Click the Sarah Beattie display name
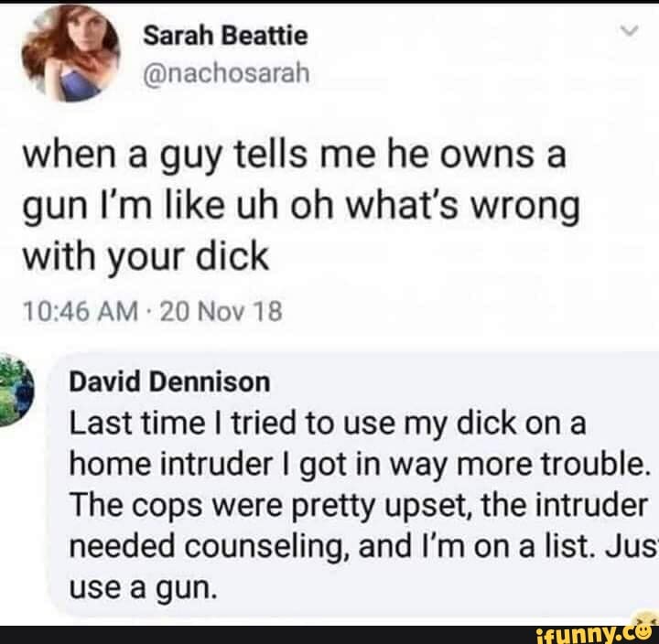This screenshot has height=644, width=659. tap(225, 36)
